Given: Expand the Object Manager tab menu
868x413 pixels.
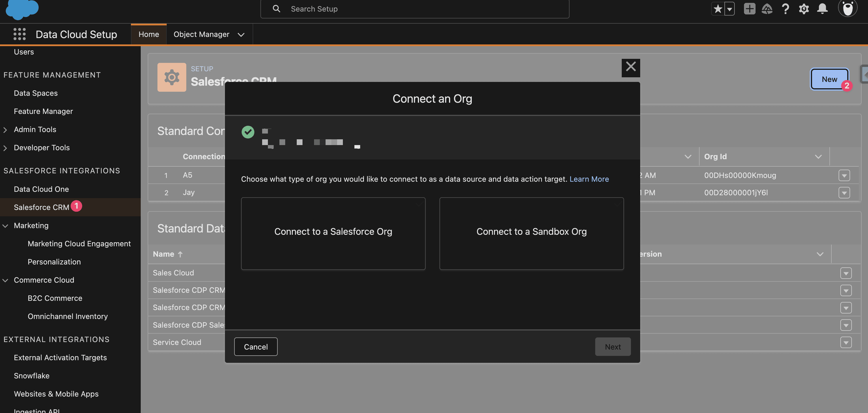Looking at the screenshot, I should point(241,35).
